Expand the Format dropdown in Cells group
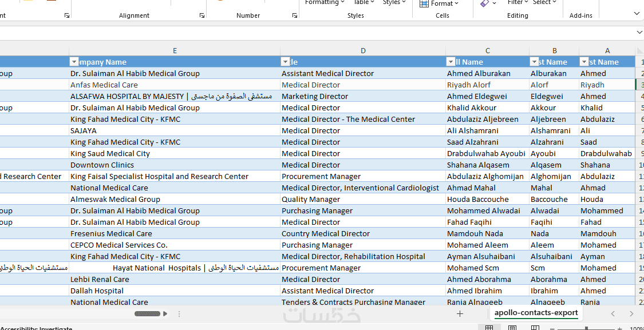Viewport: 644px width, 330px height. pyautogui.click(x=438, y=3)
